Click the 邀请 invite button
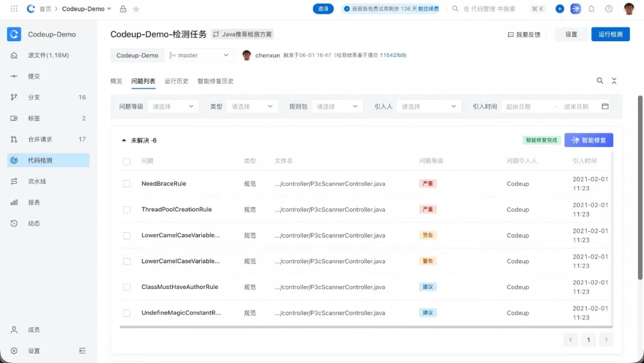The height and width of the screenshot is (363, 644). pos(323,8)
